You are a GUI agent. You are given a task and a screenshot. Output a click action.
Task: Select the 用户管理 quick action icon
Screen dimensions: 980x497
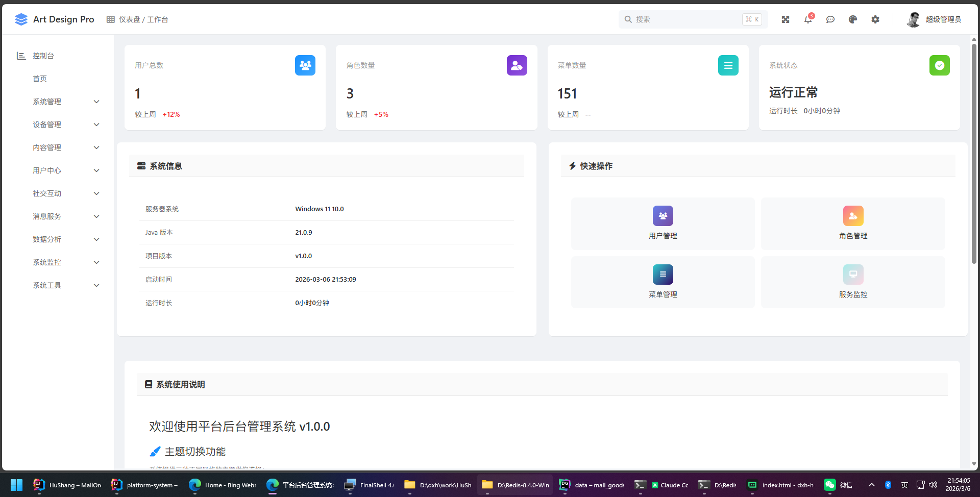[x=663, y=216]
